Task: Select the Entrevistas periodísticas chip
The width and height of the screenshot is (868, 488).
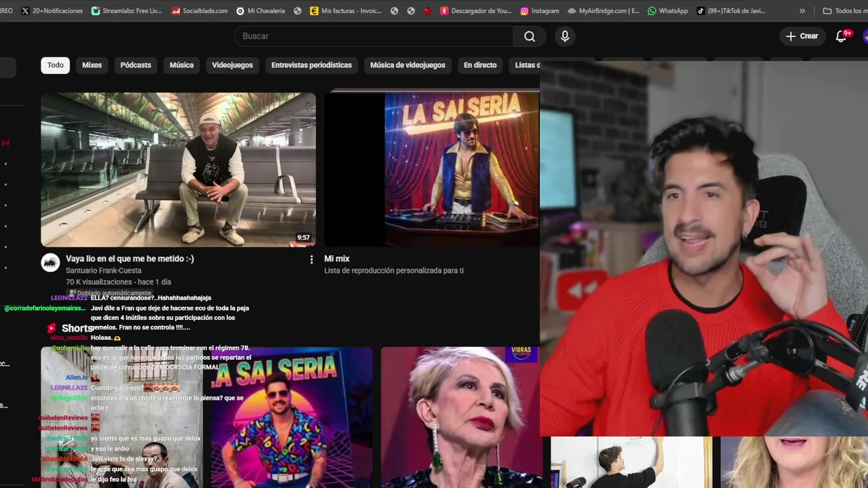Action: 311,65
